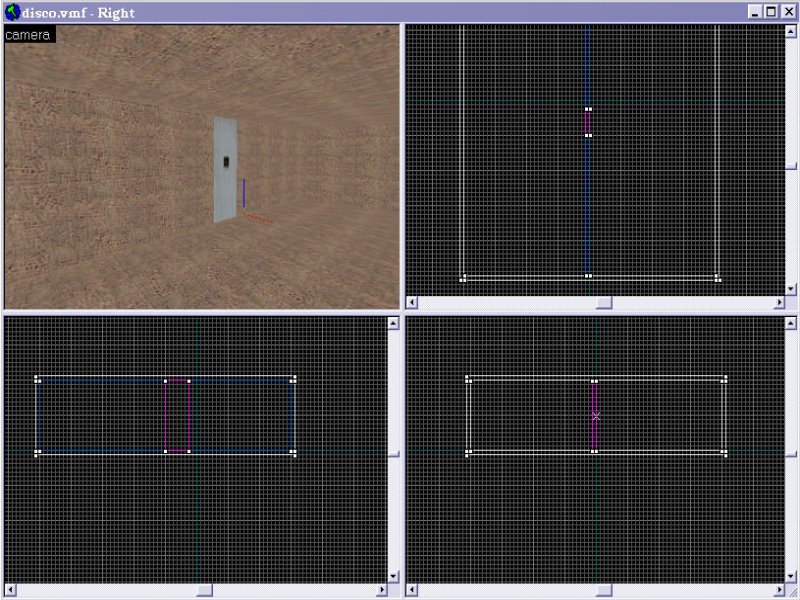Maximize the disco.vmf window
The image size is (800, 600).
[x=771, y=12]
